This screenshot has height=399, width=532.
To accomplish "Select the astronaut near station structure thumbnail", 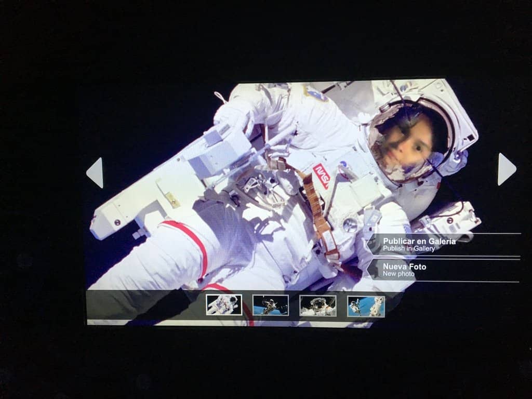I will [x=365, y=306].
